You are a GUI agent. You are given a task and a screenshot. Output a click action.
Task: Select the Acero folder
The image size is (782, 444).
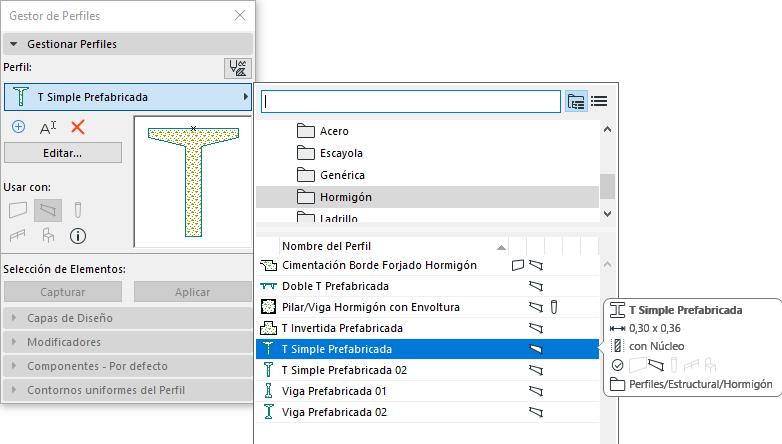click(x=427, y=131)
